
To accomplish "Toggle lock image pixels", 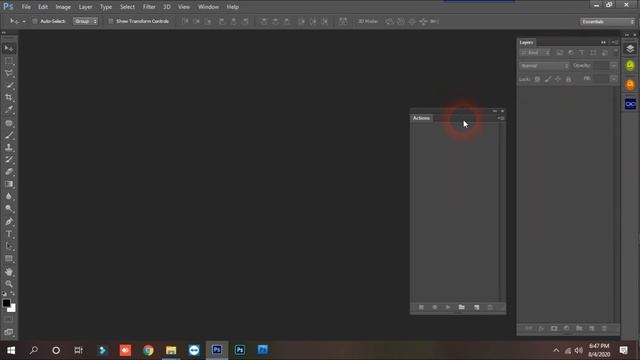I will click(548, 79).
